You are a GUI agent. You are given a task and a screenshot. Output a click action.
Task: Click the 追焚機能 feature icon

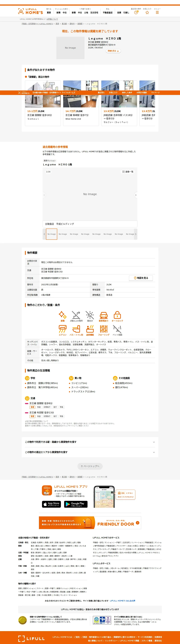click(90, 329)
